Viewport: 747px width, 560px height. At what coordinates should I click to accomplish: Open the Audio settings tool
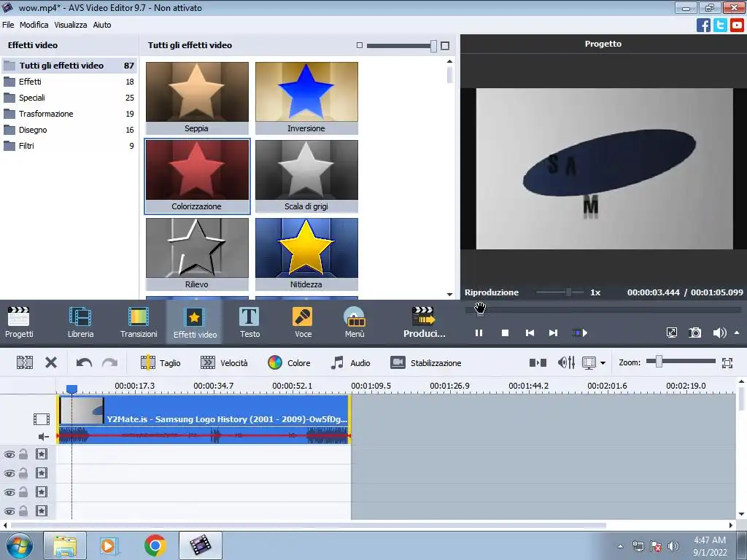click(350, 363)
